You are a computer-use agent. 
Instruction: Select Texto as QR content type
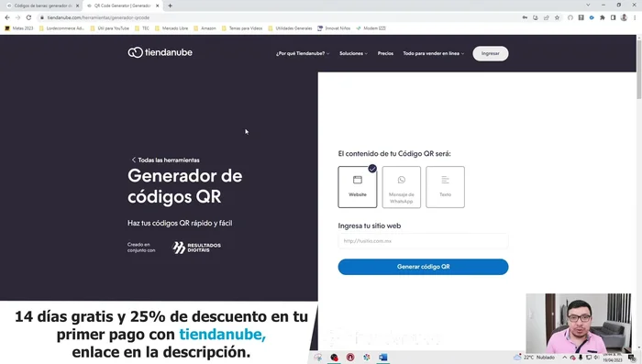pos(445,187)
